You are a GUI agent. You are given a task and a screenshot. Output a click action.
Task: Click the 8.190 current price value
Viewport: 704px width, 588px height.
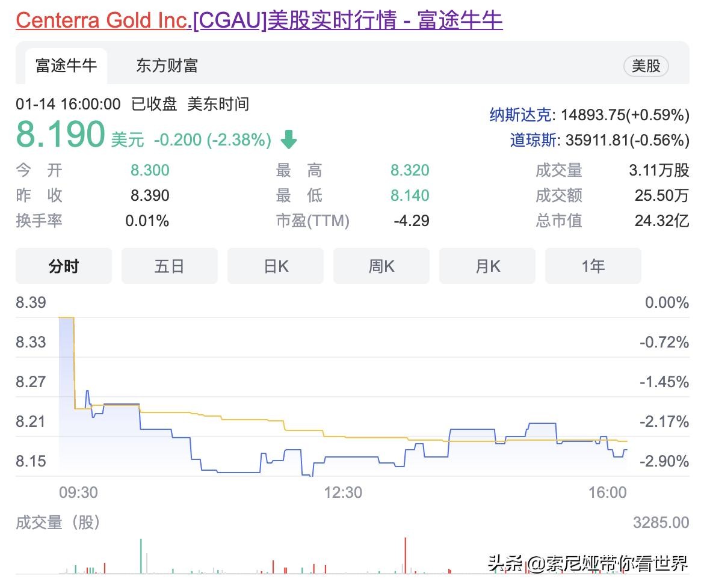60,135
